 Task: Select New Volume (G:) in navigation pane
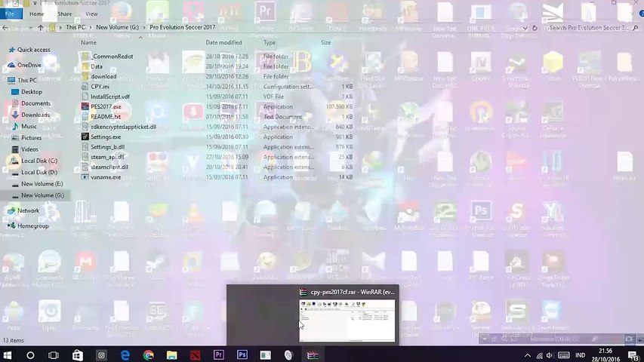42,195
